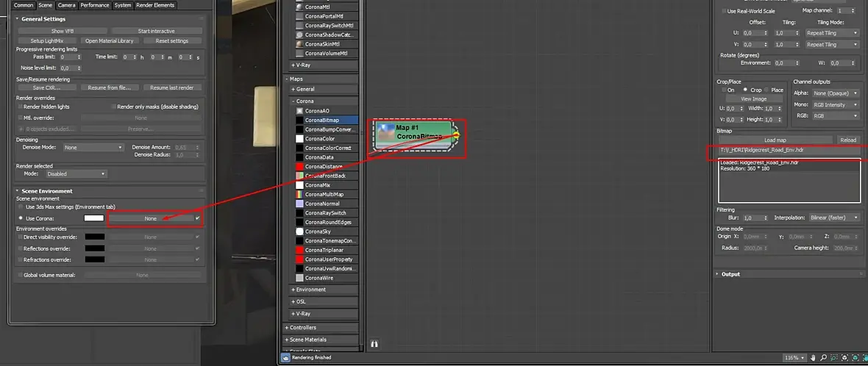Select Use 3ds Max settings radio button

point(21,207)
